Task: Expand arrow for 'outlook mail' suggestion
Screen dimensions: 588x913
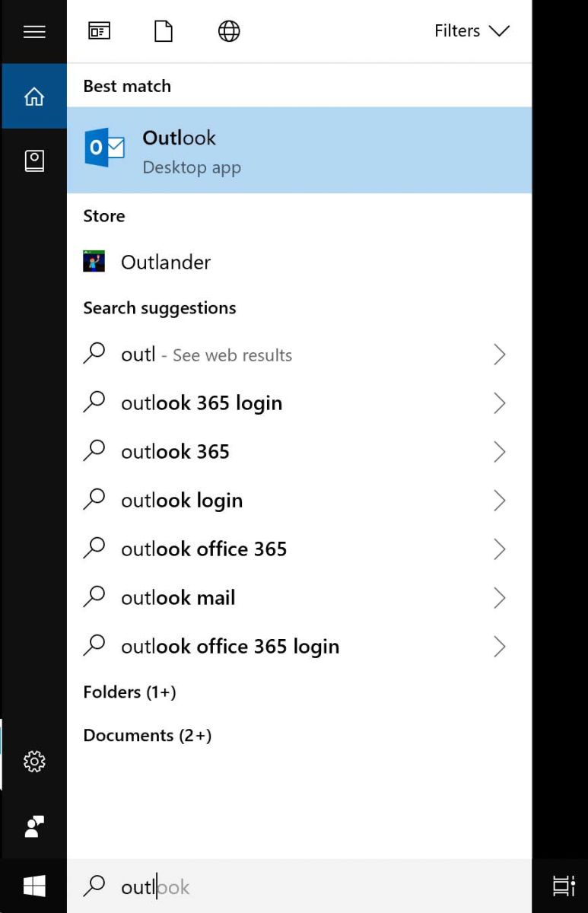Action: tap(500, 598)
